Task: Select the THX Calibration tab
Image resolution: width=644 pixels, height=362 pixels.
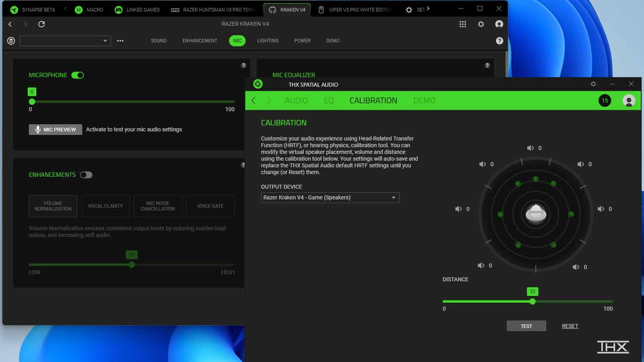Action: click(373, 100)
